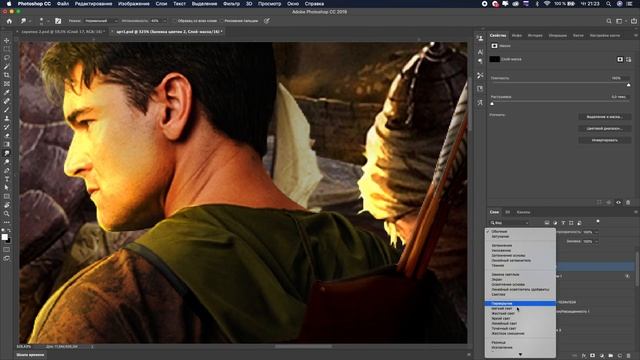
Task: Click the Home icon in the options bar
Action: 9,21
